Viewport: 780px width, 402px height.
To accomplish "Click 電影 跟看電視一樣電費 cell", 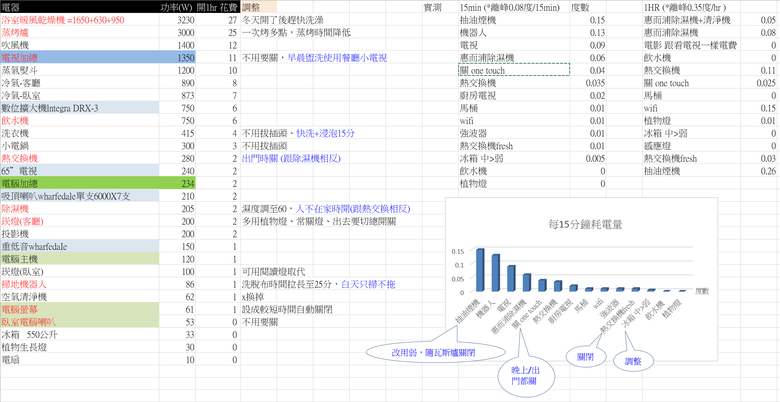I will pyautogui.click(x=690, y=45).
